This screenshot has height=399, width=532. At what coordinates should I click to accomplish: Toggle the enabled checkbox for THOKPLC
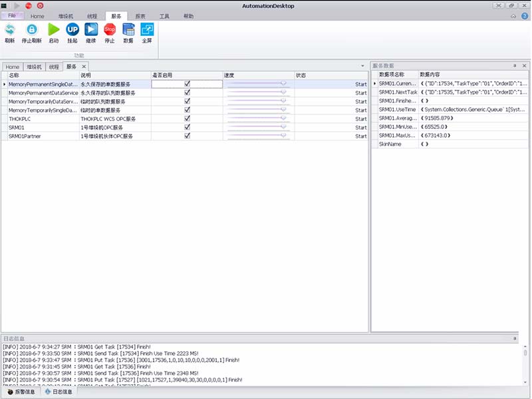point(188,118)
